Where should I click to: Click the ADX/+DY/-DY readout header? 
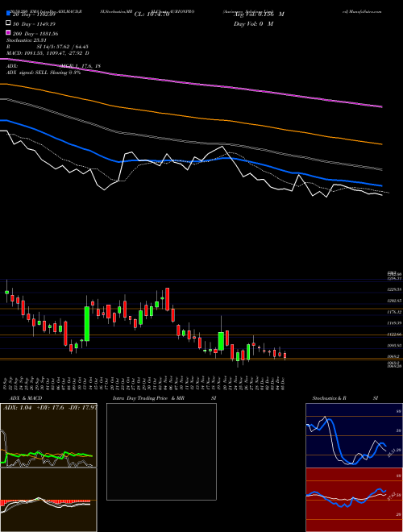pos(49,408)
